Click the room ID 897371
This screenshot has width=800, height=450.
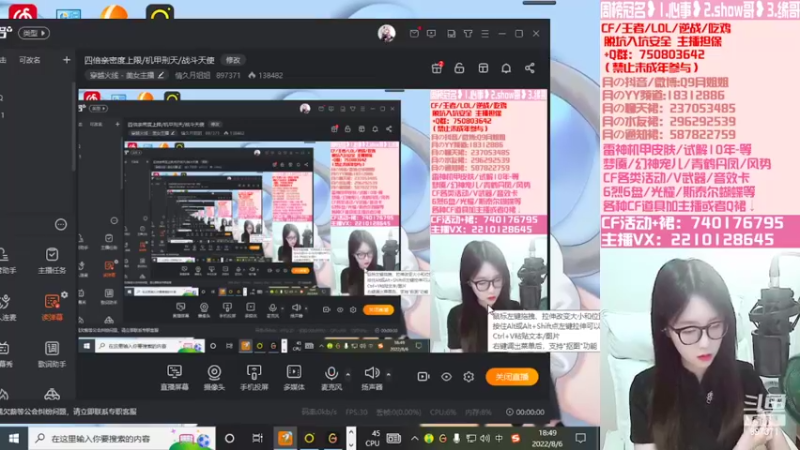(228, 75)
